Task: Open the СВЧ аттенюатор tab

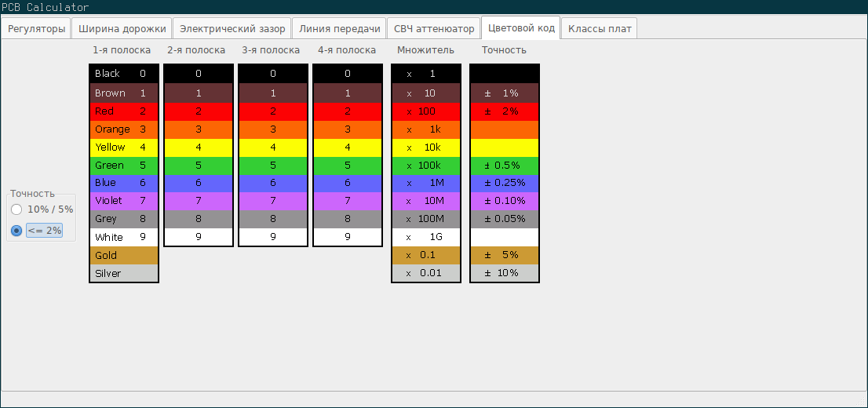Action: [x=434, y=29]
